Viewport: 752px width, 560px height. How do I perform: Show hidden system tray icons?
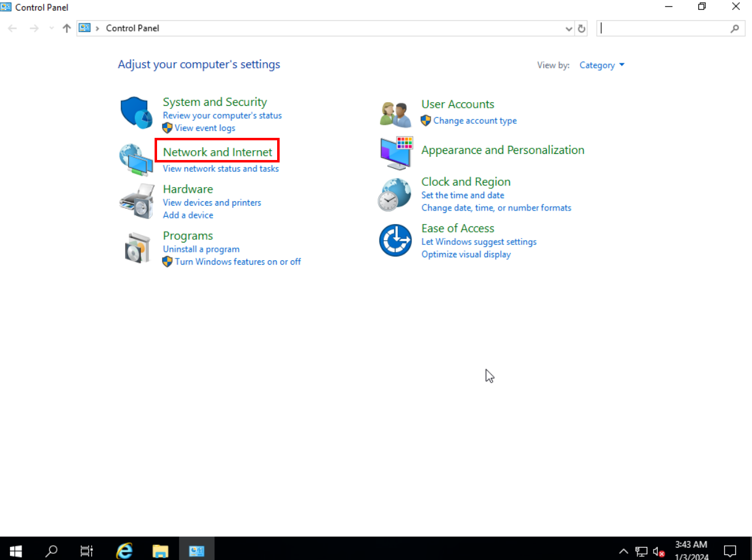tap(623, 551)
